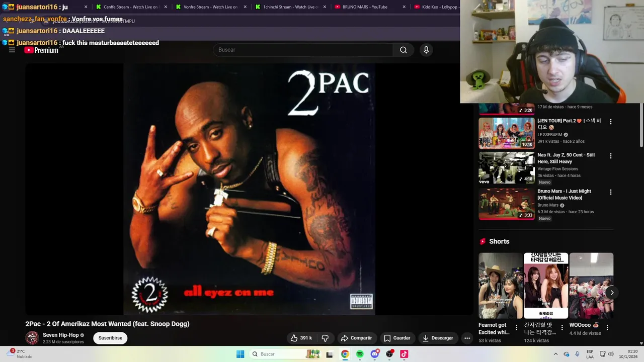Expand the system tray hidden icons chevron
This screenshot has height=362, width=644.
tap(555, 354)
